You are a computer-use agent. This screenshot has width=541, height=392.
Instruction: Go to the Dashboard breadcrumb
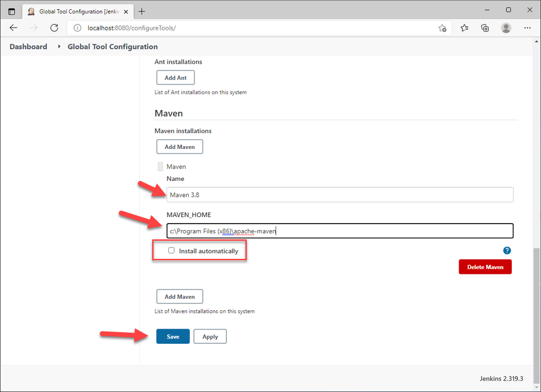[x=28, y=47]
